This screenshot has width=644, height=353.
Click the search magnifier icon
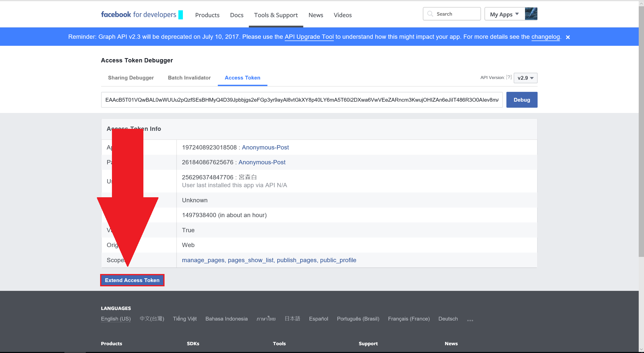click(430, 14)
